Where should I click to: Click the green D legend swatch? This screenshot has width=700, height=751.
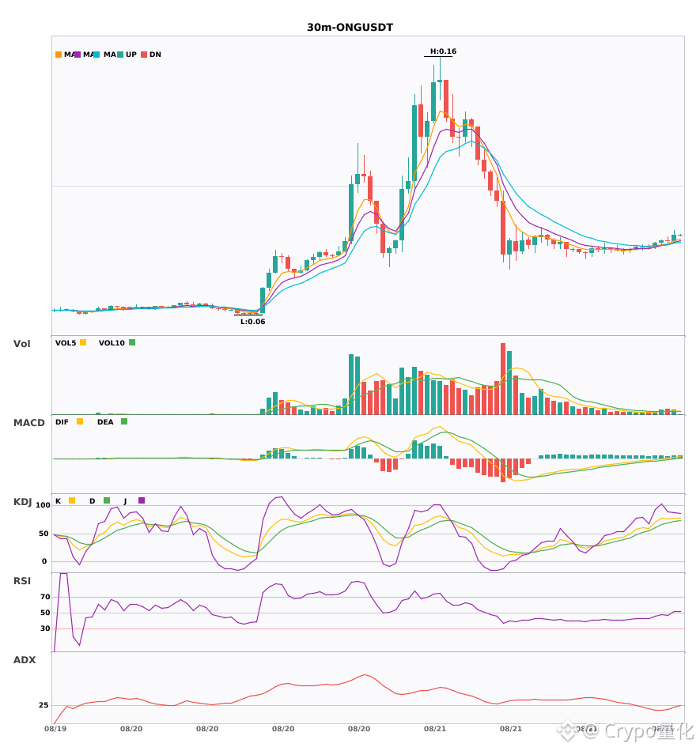coord(107,500)
